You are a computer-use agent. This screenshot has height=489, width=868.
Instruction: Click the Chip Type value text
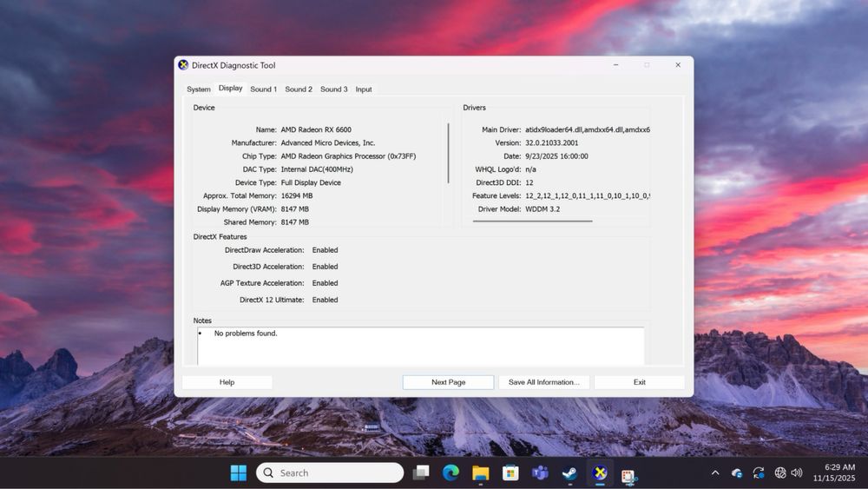tap(348, 156)
